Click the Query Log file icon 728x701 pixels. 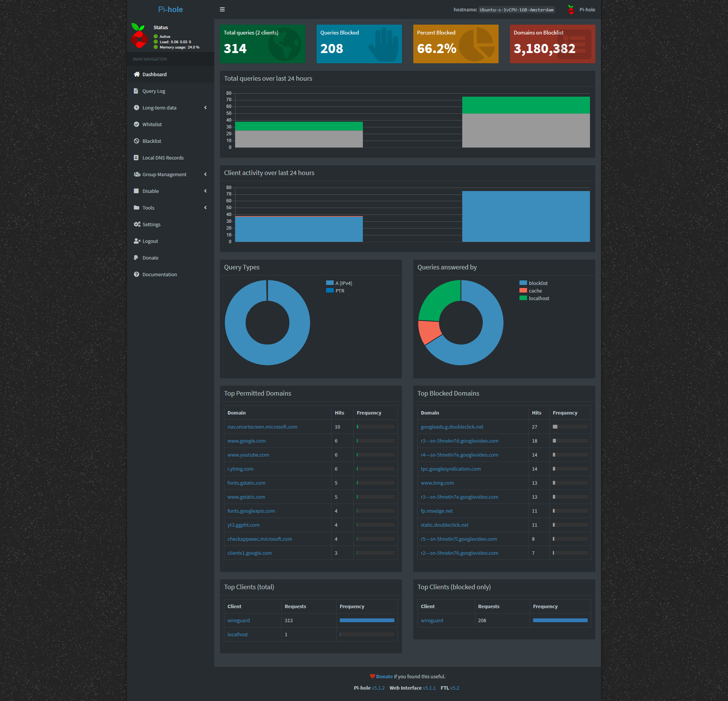pyautogui.click(x=136, y=91)
